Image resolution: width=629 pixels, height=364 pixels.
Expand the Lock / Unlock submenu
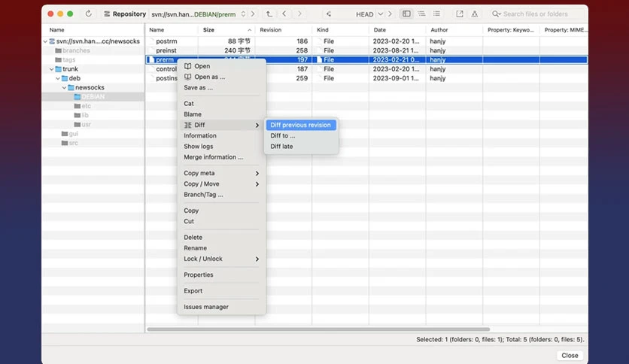[x=221, y=259]
